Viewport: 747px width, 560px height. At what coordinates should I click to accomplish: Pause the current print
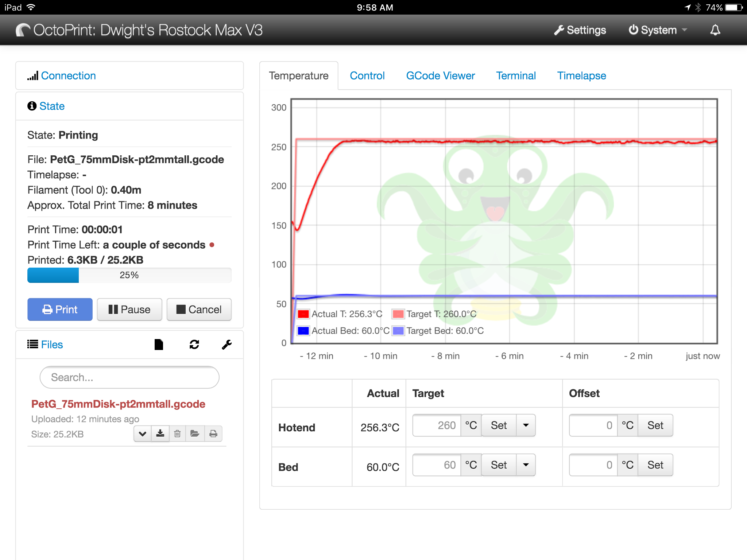point(129,310)
